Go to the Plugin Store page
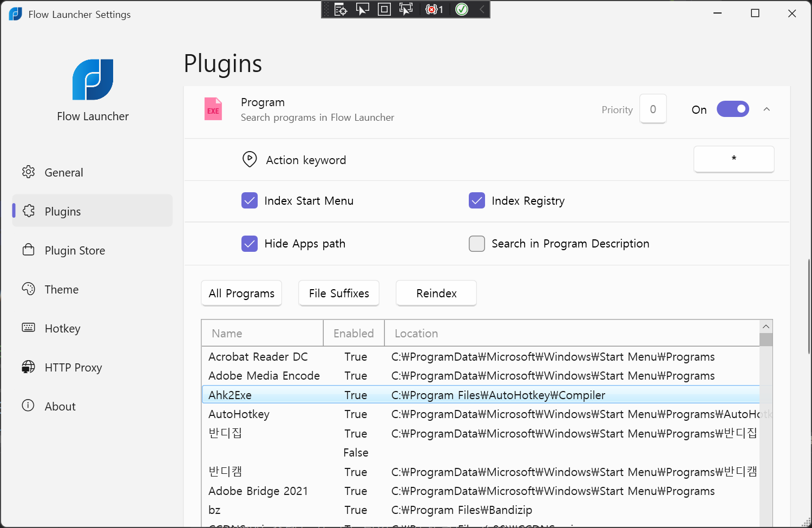Screen dimensions: 812x528 tap(92, 250)
